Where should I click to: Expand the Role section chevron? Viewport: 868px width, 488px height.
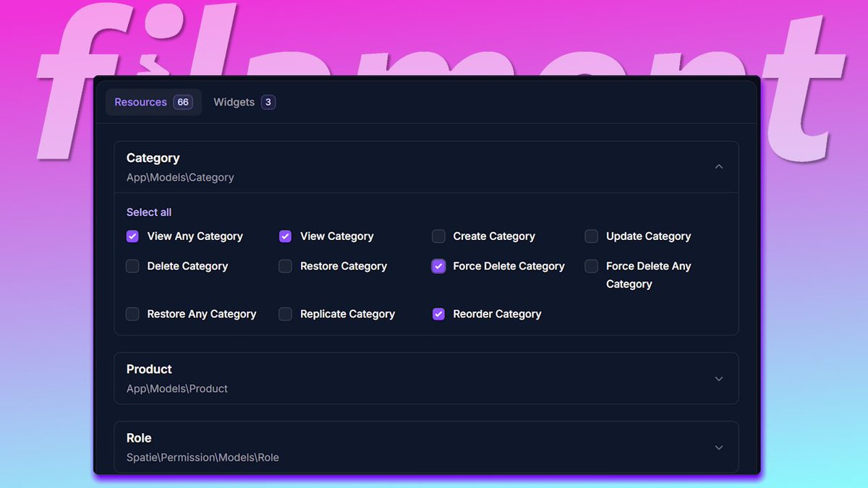pos(718,448)
